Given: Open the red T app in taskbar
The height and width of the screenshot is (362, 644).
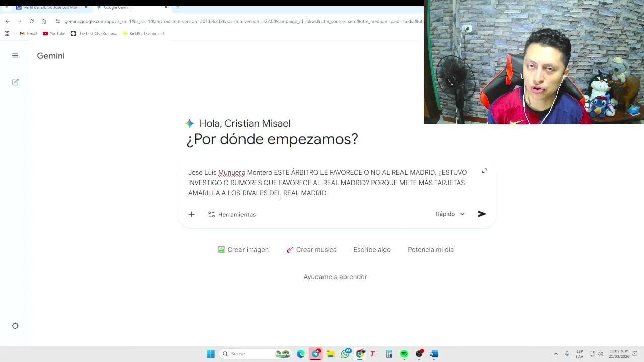Looking at the screenshot, I should [x=373, y=354].
